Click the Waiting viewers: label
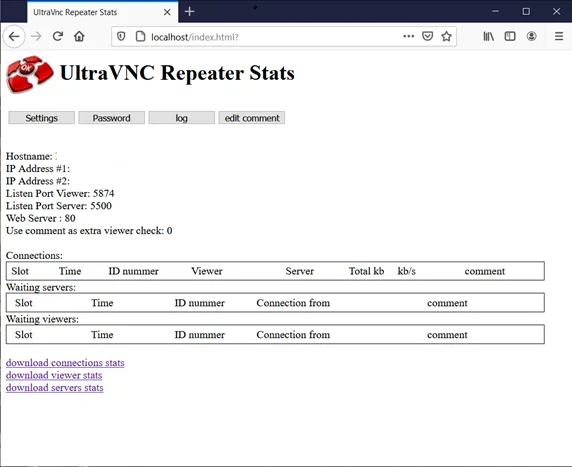Image resolution: width=572 pixels, height=467 pixels. point(42,319)
